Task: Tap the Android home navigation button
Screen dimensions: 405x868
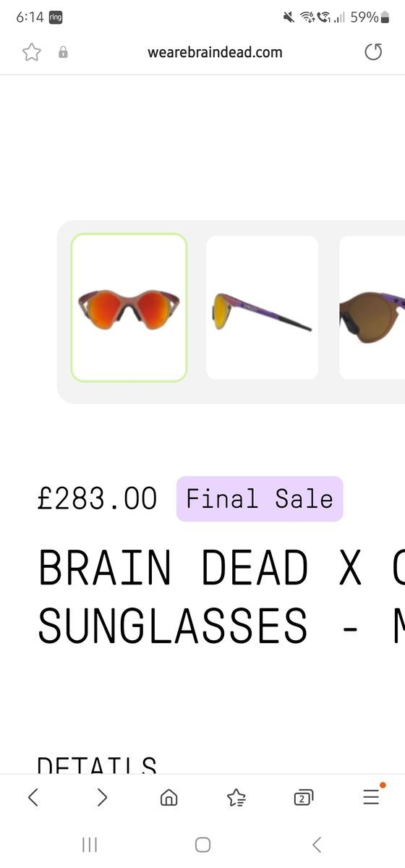Action: coord(202,844)
